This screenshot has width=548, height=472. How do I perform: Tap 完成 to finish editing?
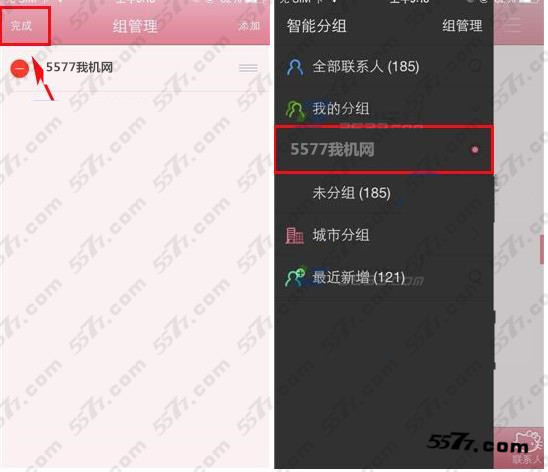(21, 26)
